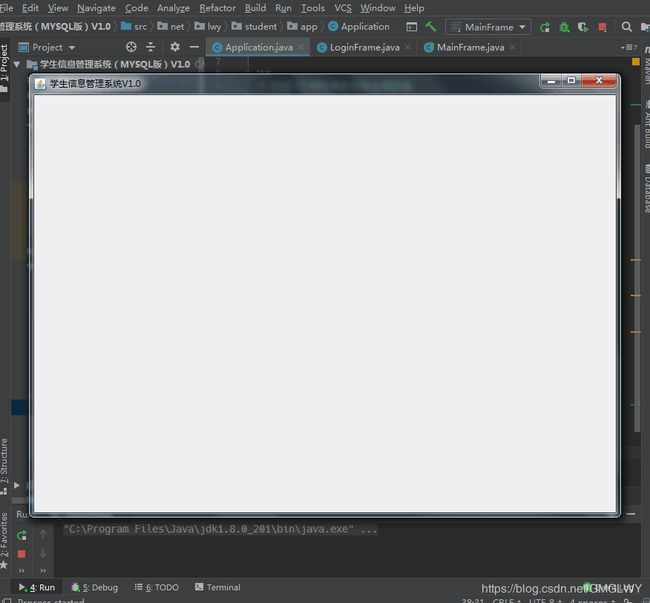Screen dimensions: 650x603
Task: Hide the Run panel with the minus icon
Action: pos(631,514)
